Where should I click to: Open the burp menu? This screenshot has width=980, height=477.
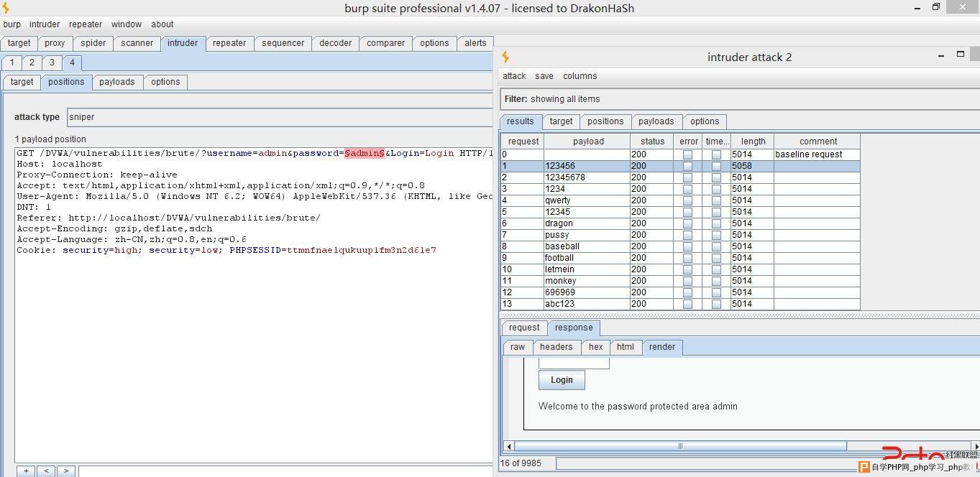(12, 24)
